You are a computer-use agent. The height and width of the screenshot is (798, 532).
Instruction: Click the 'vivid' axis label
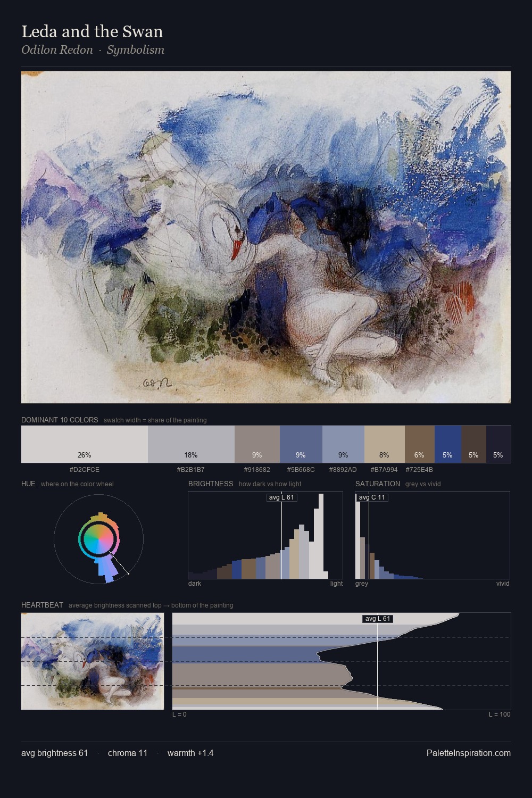pyautogui.click(x=503, y=584)
